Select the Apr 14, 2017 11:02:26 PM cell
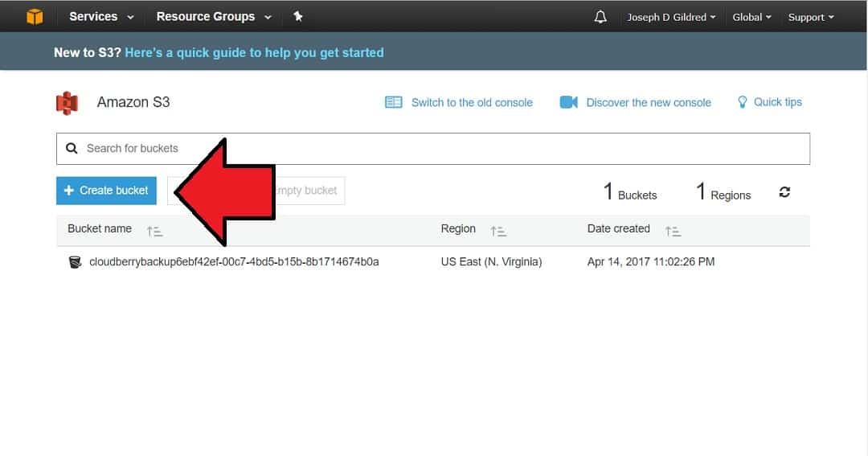The height and width of the screenshot is (456, 868). (x=651, y=261)
